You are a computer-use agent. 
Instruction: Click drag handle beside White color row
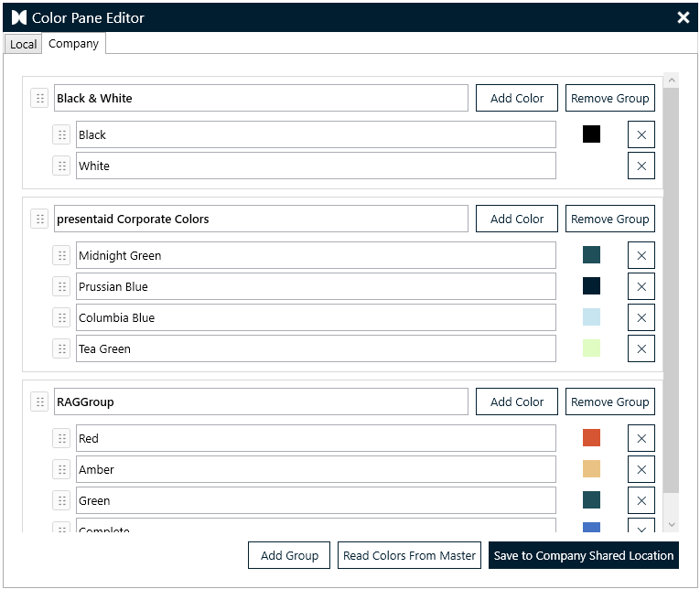tap(61, 166)
